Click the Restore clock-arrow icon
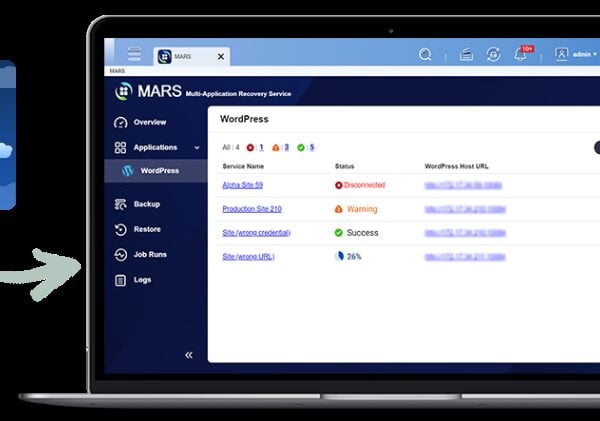This screenshot has width=600, height=421. (x=121, y=230)
